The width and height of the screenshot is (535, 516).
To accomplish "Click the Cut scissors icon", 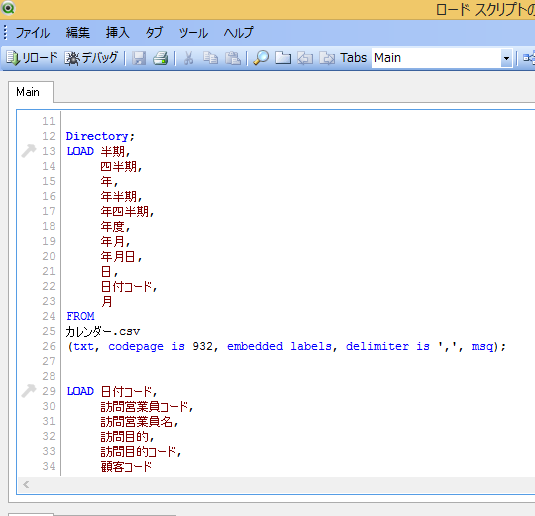I will click(188, 58).
